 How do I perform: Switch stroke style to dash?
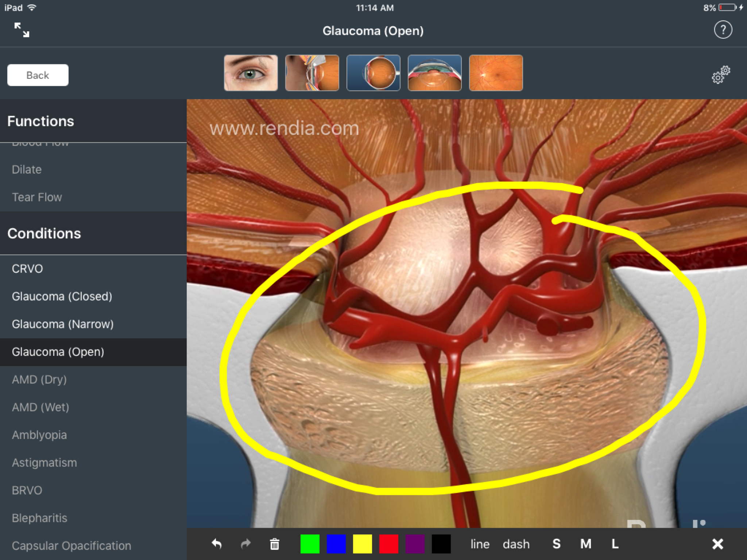[516, 544]
